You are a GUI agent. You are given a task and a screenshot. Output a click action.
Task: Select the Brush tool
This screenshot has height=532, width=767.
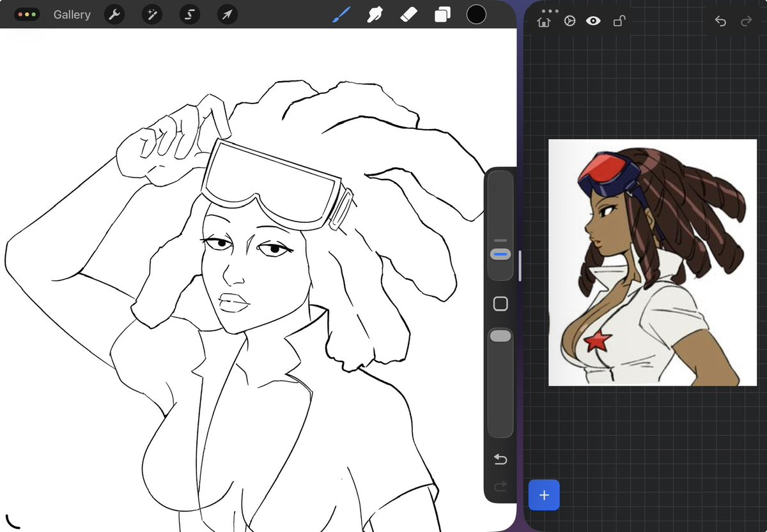coord(341,14)
